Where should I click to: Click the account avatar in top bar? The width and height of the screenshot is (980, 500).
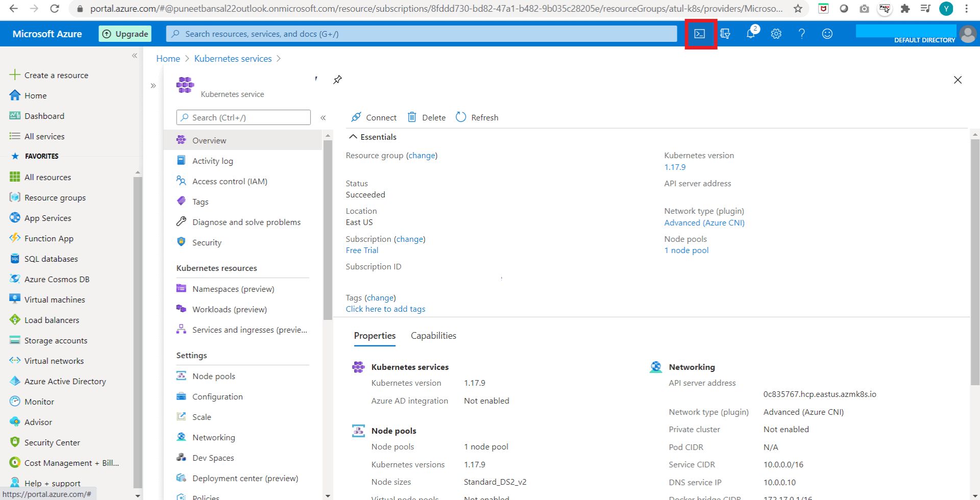(967, 34)
